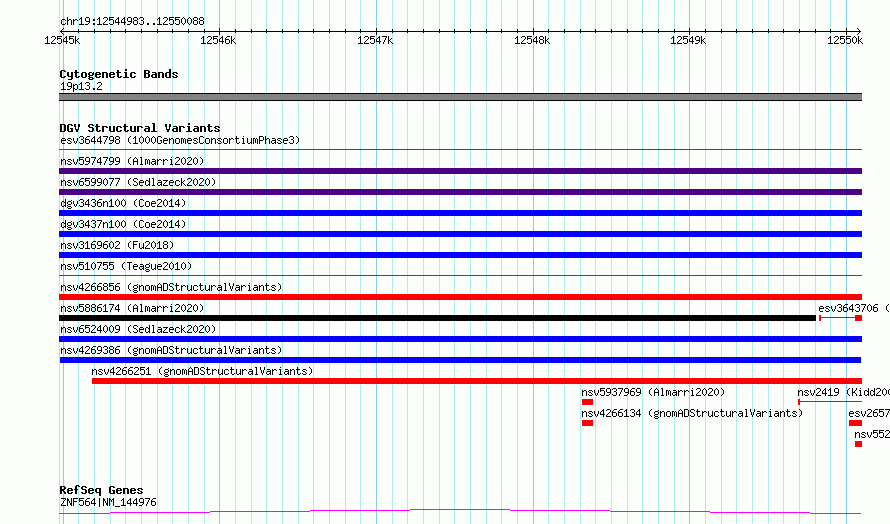
Task: Open the ZNF564|NM_144976 gene label
Action: coord(108,502)
